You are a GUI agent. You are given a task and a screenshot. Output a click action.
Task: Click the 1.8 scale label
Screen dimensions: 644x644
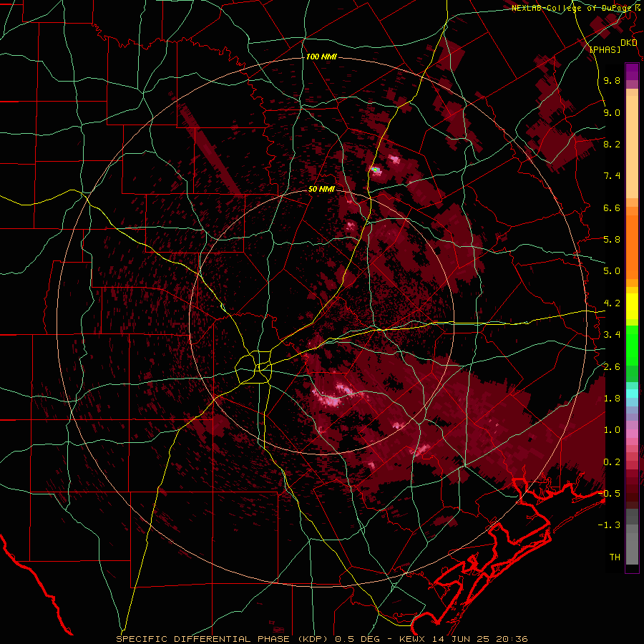[612, 399]
